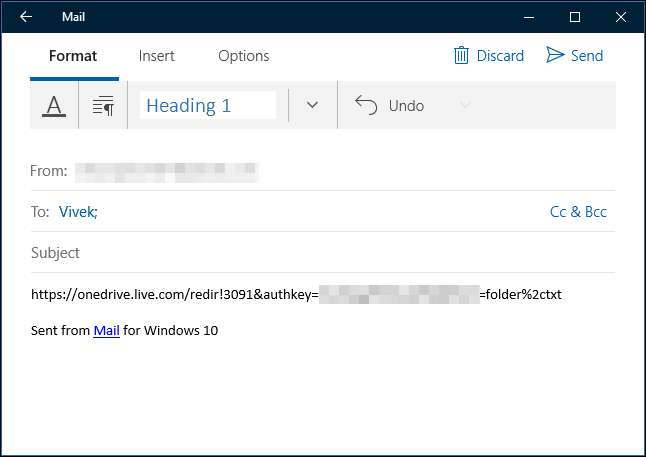This screenshot has height=457, width=646.
Task: Click the Discard text label
Action: click(x=500, y=56)
